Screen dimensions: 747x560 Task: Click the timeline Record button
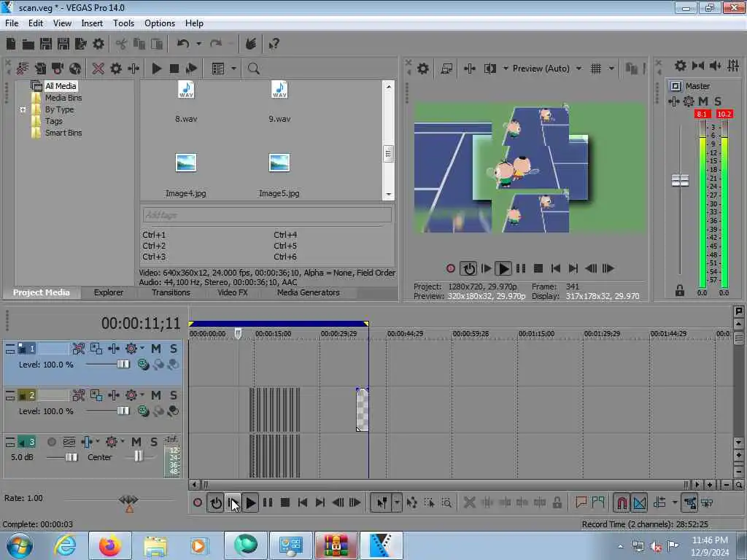(x=198, y=502)
